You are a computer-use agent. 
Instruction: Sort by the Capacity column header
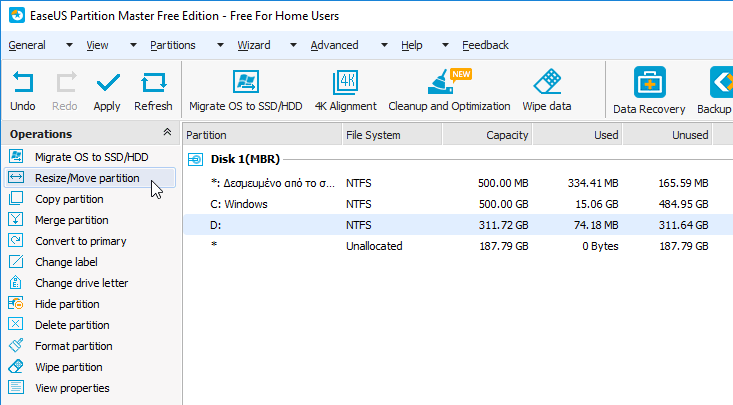point(487,135)
